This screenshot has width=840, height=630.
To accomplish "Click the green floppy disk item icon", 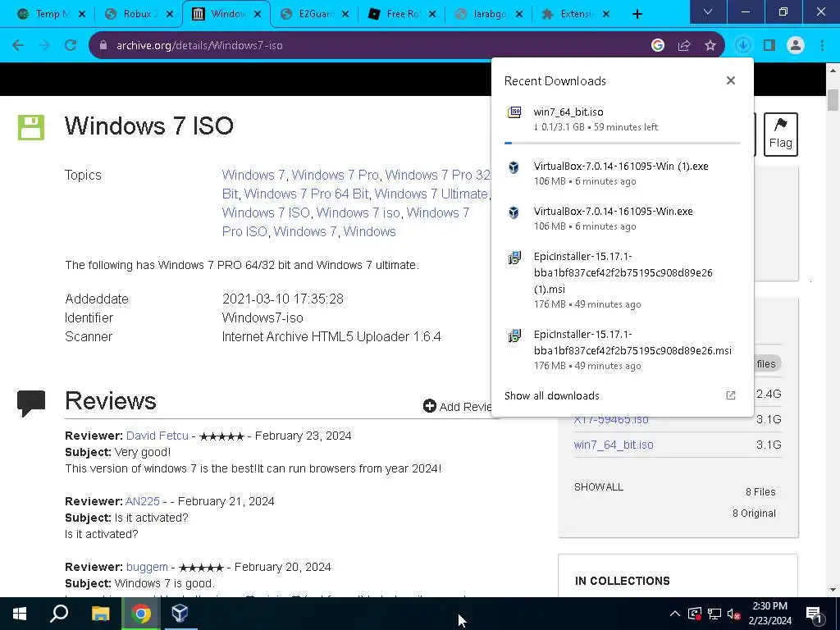I will 31,127.
